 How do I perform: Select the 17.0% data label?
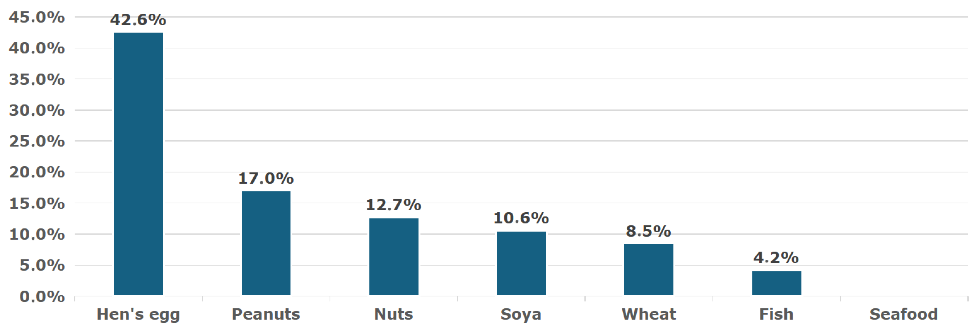[x=266, y=178]
